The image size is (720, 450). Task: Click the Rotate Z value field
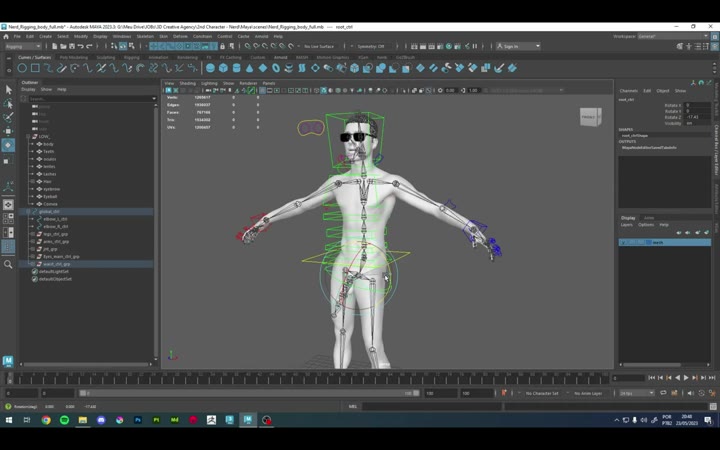698,117
